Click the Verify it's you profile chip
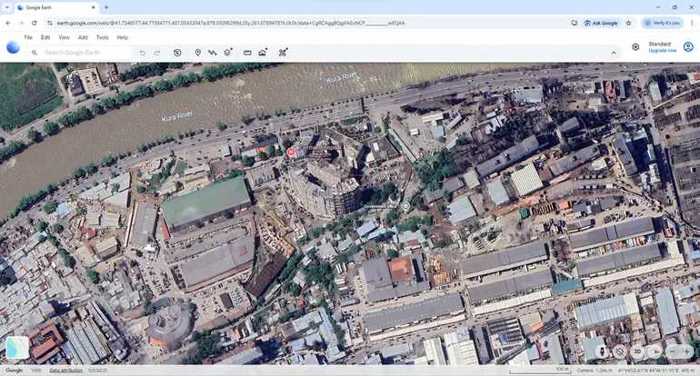700x376 pixels. (x=662, y=23)
